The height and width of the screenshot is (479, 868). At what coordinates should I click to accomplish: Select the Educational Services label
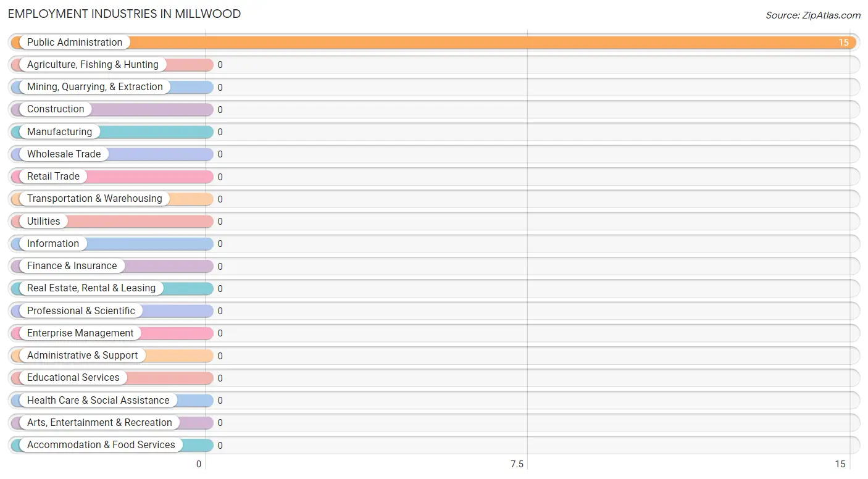[73, 377]
